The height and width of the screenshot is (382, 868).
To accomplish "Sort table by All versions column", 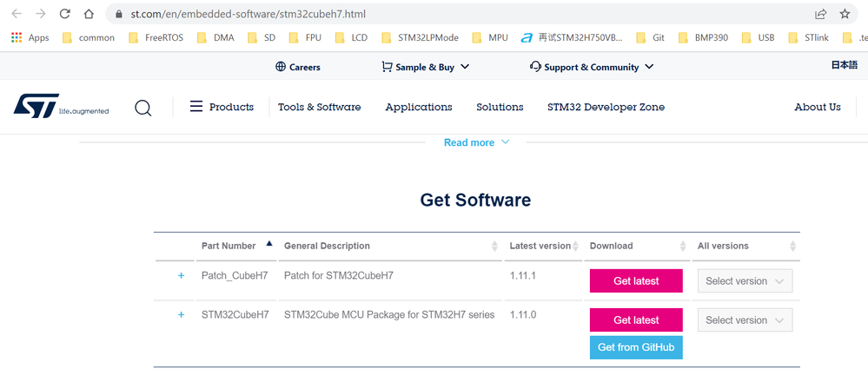I will coord(745,246).
